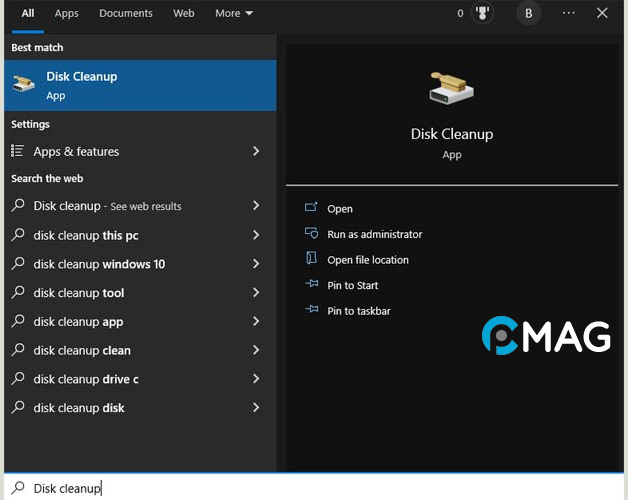Viewport: 628px width, 500px height.
Task: Select the Disk Cleanup best match result
Action: tap(138, 85)
